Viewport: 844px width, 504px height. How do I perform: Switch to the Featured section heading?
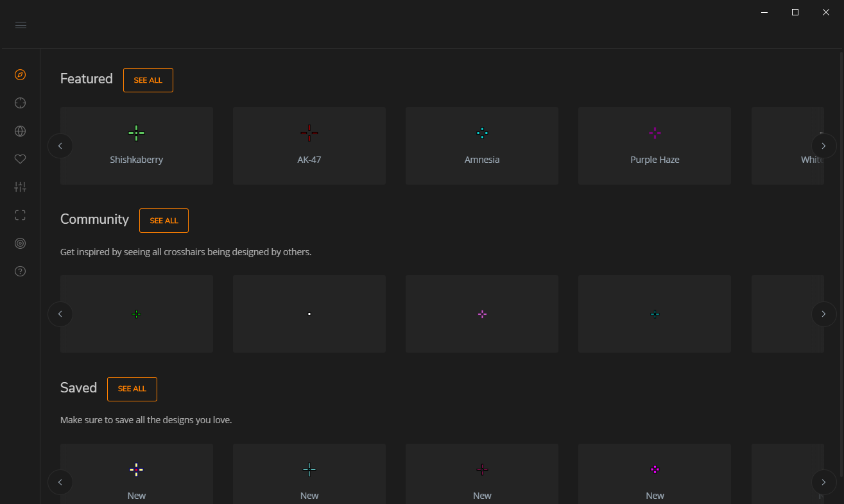point(86,78)
